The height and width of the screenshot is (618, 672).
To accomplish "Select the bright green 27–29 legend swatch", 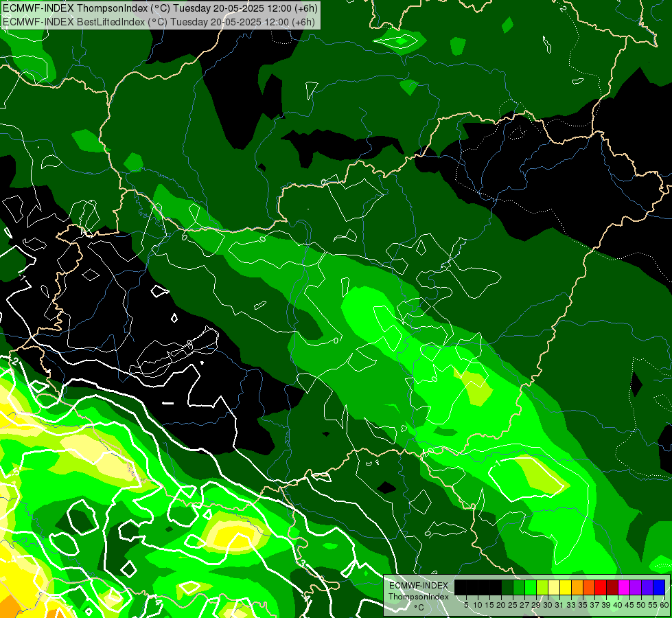I will click(x=531, y=587).
